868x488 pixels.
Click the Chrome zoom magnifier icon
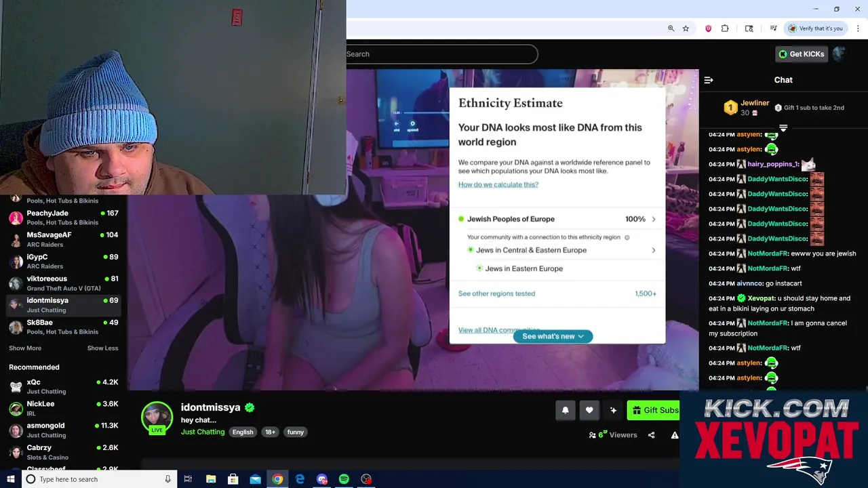click(x=671, y=28)
